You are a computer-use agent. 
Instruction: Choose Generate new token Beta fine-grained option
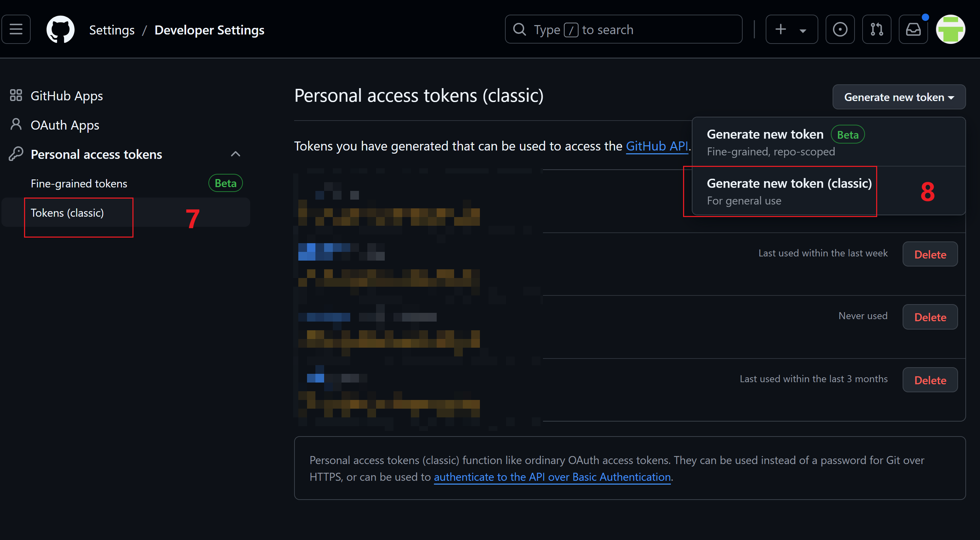coord(829,141)
